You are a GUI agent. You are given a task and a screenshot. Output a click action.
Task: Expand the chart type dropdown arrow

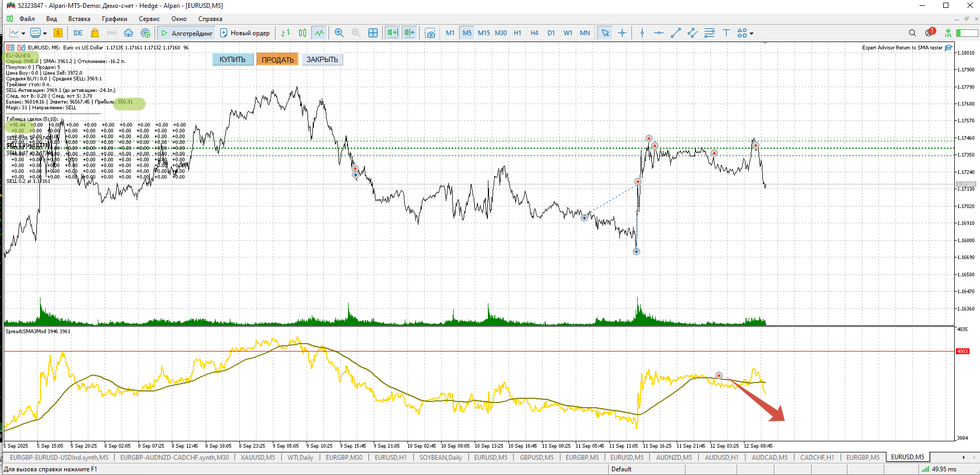(x=23, y=34)
